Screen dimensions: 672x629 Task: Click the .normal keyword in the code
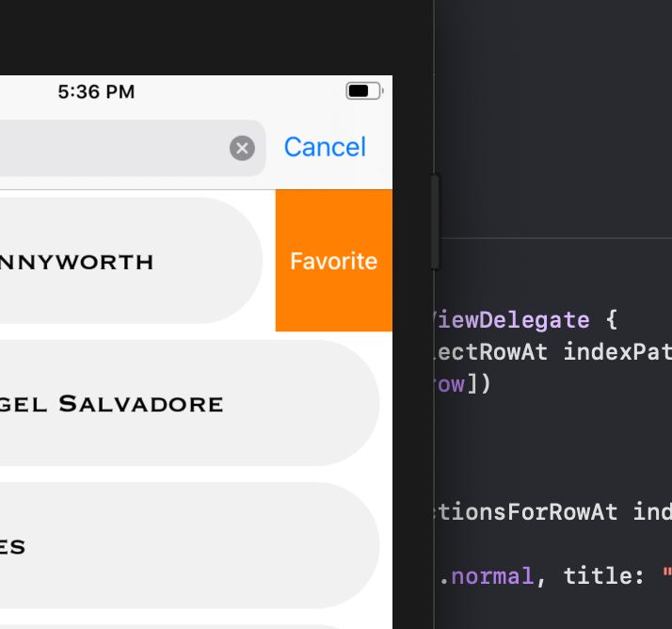pyautogui.click(x=491, y=575)
